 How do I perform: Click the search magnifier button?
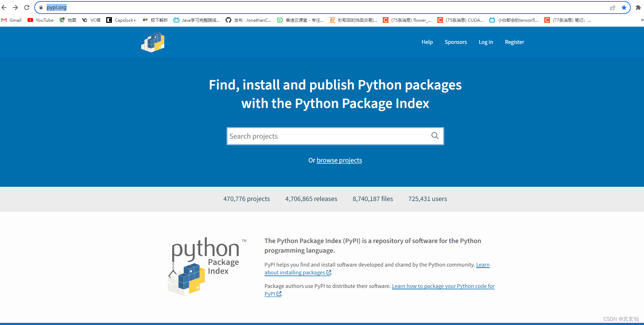(x=435, y=136)
